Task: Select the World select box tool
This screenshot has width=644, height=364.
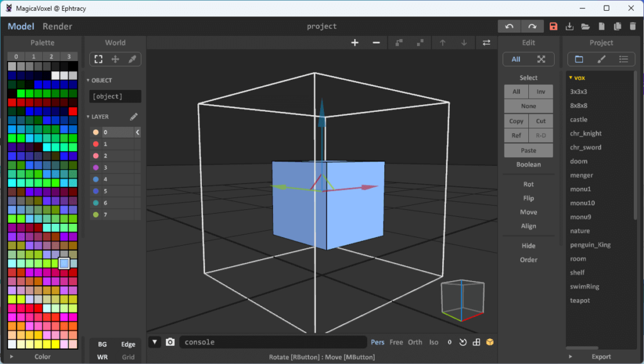Action: [99, 59]
